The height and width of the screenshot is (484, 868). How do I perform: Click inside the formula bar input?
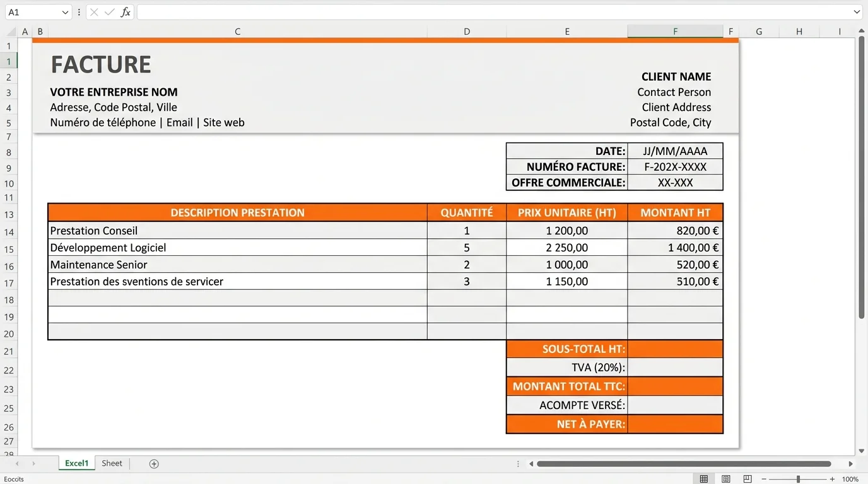click(x=442, y=11)
